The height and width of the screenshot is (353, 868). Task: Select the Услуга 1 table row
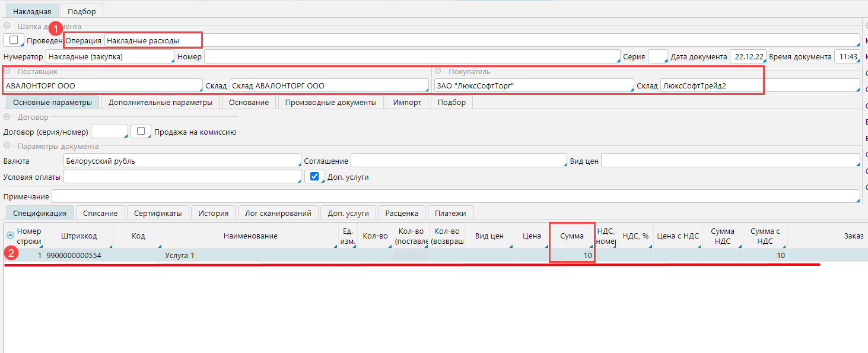coord(249,255)
